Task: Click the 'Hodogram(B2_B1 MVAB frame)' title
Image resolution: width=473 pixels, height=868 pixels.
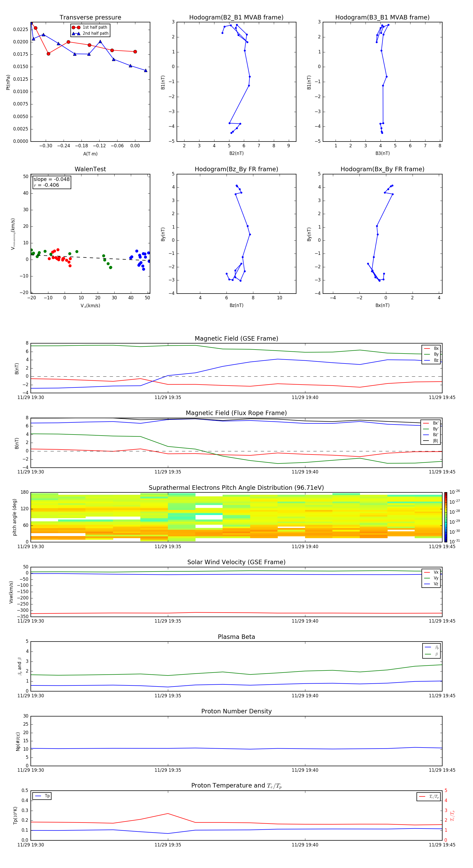Action: (x=236, y=17)
